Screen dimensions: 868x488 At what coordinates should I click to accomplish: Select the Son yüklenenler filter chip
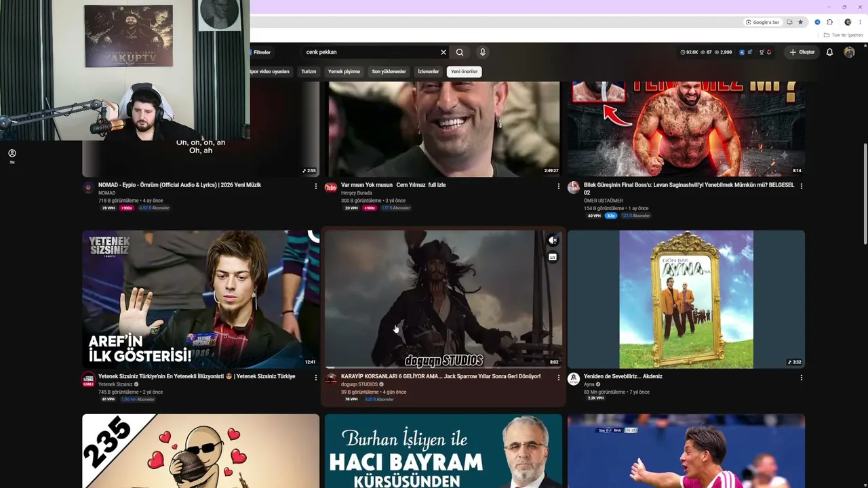[x=389, y=71]
